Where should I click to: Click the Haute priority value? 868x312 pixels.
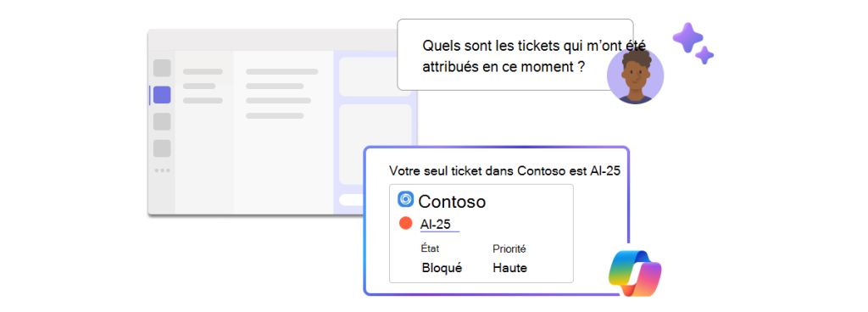(509, 268)
